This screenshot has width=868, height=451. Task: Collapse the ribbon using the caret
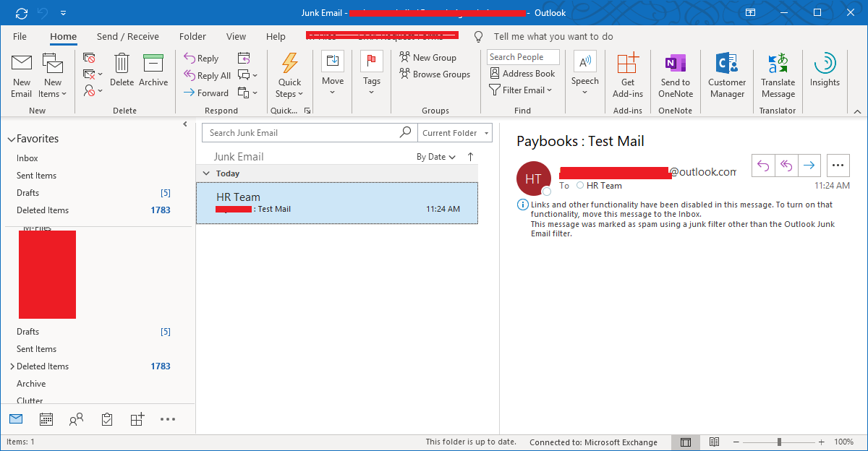pos(857,111)
